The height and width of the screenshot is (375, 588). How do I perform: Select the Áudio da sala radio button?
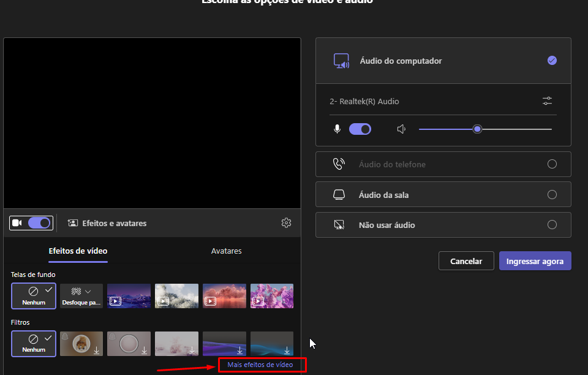(552, 195)
